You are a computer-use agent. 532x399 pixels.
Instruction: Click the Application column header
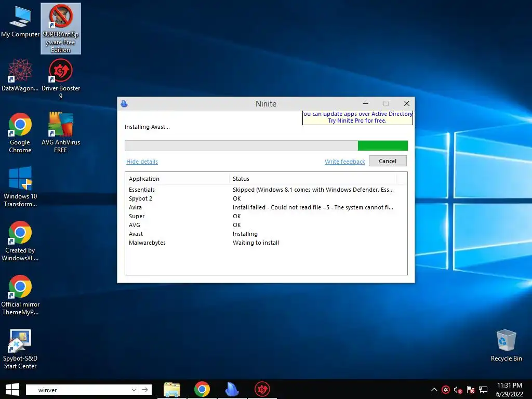177,179
